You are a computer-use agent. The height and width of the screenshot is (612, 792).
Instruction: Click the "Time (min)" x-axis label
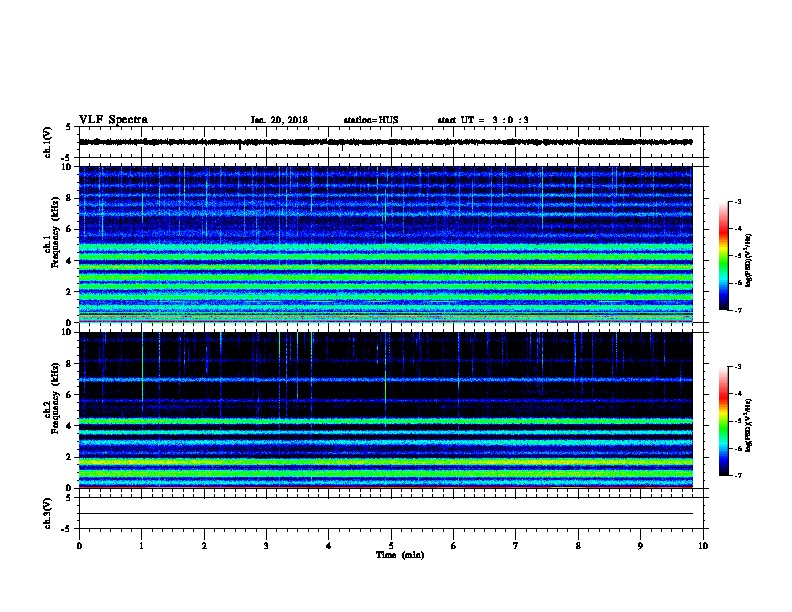400,555
